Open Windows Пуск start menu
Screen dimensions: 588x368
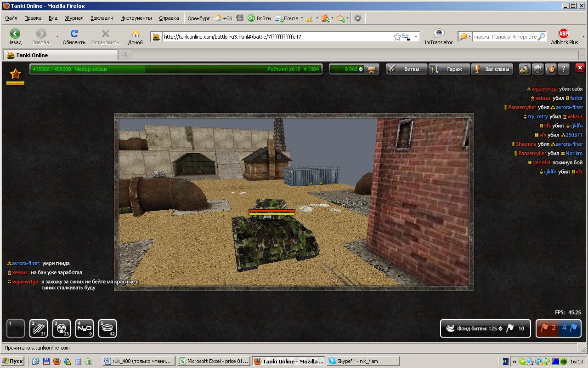13,361
